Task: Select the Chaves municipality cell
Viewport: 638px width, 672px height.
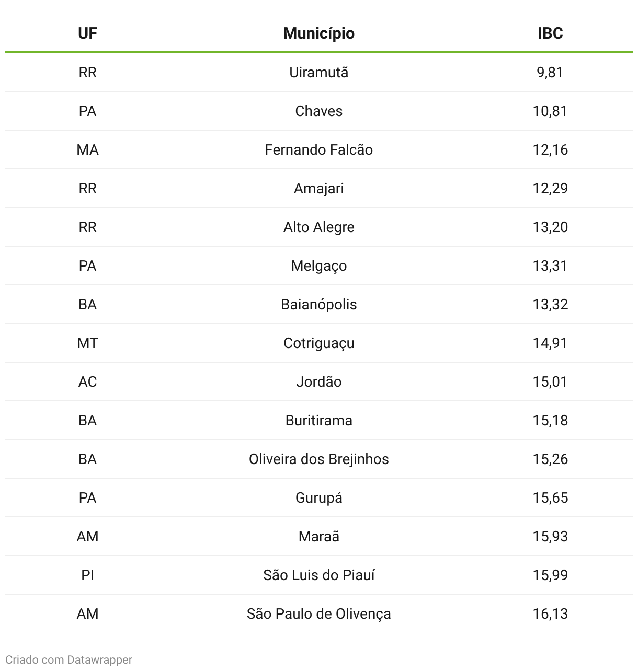Action: [x=319, y=111]
